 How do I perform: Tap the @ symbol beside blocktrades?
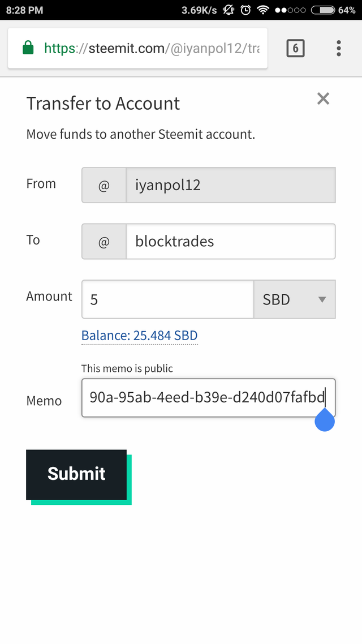[104, 242]
